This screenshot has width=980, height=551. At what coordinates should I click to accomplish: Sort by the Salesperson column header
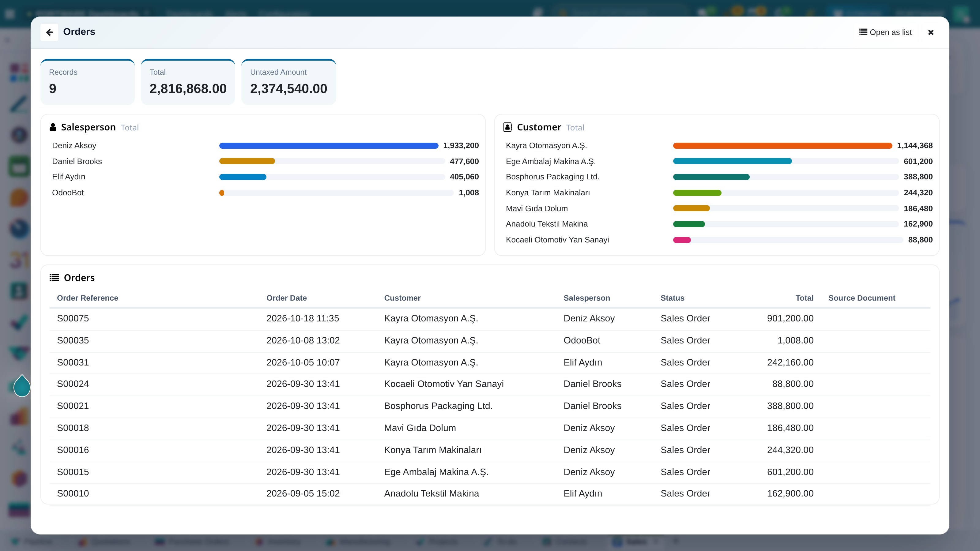tap(587, 298)
